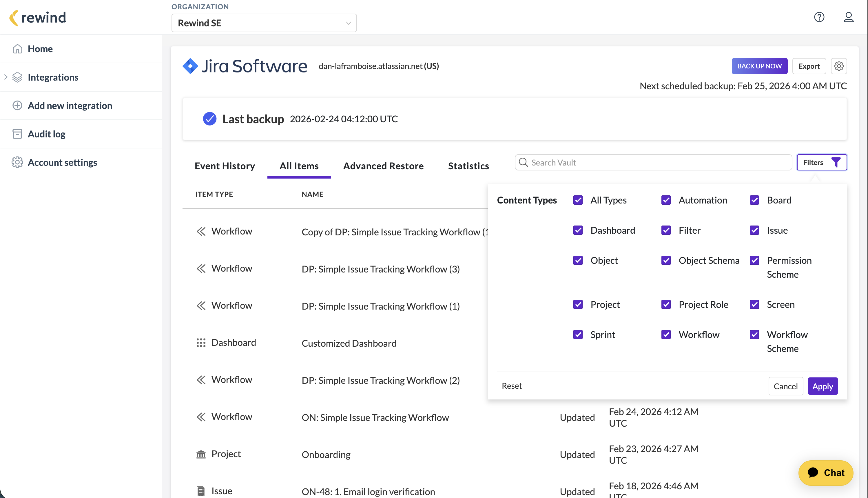868x498 pixels.
Task: Click the BACK UP NOW button
Action: point(759,66)
